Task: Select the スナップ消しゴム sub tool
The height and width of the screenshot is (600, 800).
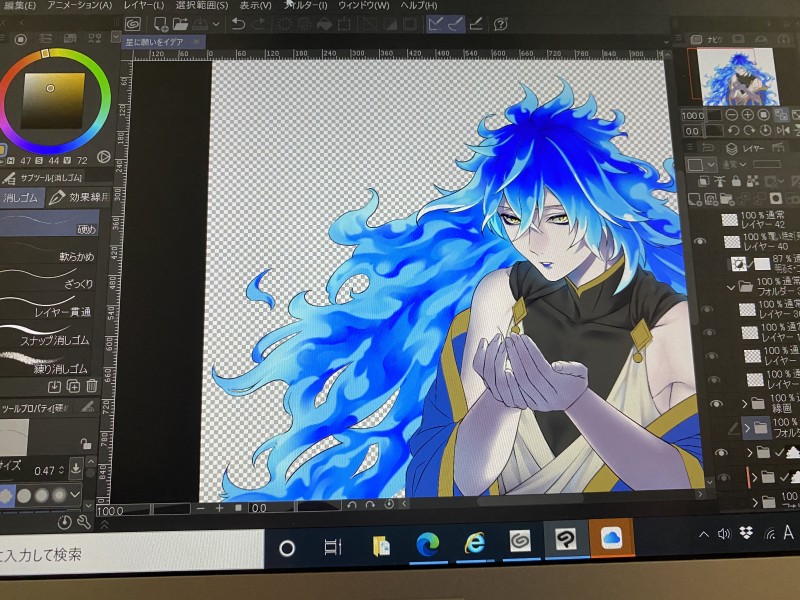Action: coord(48,334)
